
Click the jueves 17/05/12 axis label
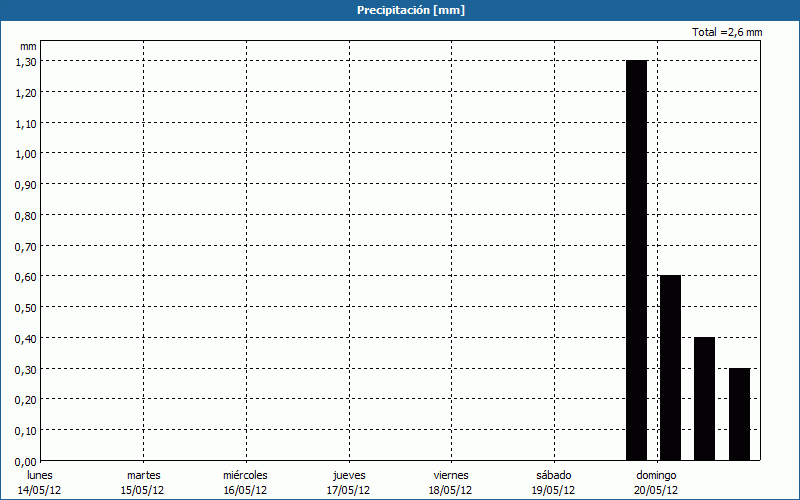point(348,482)
